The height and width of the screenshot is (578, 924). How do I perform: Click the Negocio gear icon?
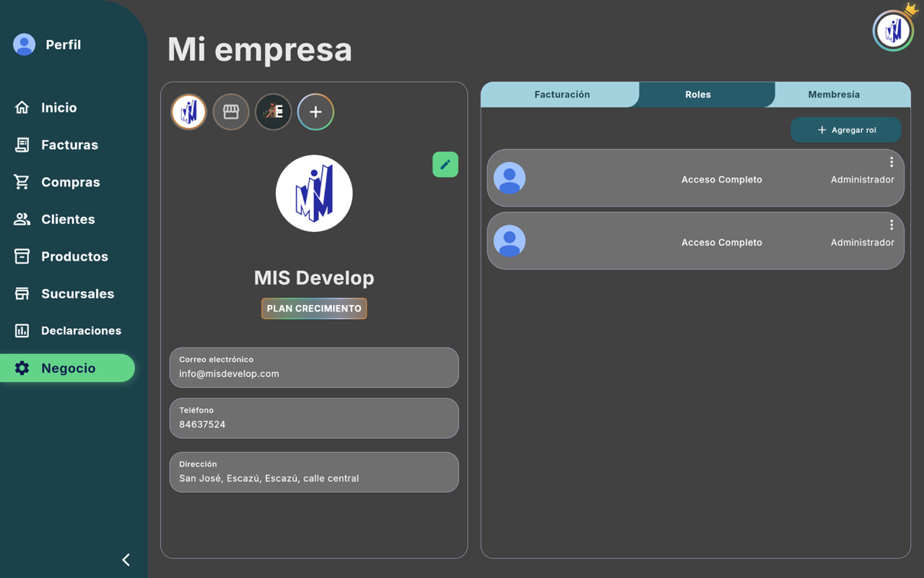point(22,368)
